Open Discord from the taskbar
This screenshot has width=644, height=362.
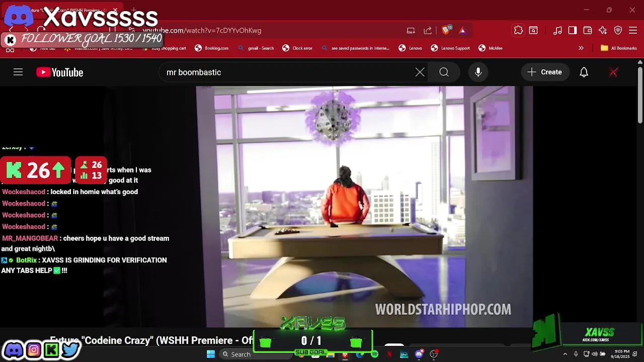click(x=419, y=354)
